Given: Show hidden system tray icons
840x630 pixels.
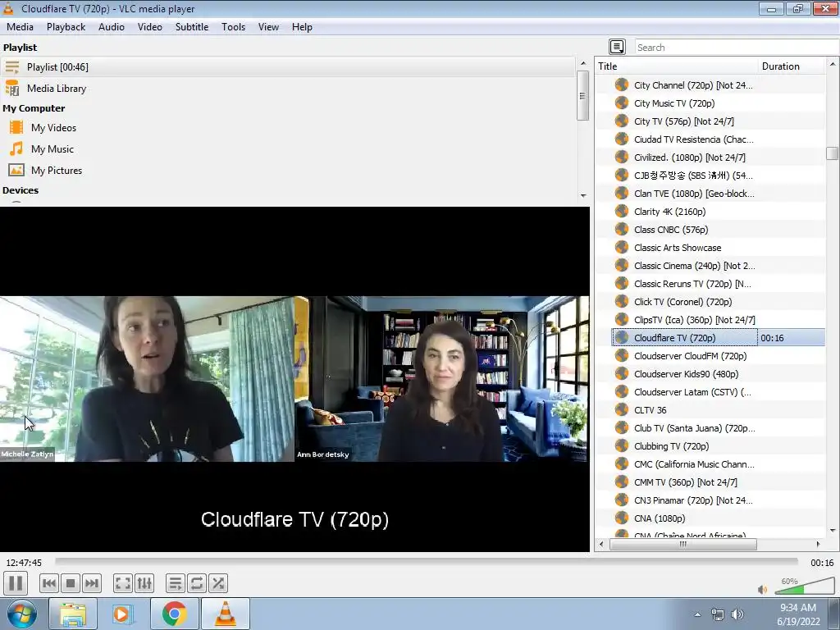Looking at the screenshot, I should pyautogui.click(x=697, y=614).
